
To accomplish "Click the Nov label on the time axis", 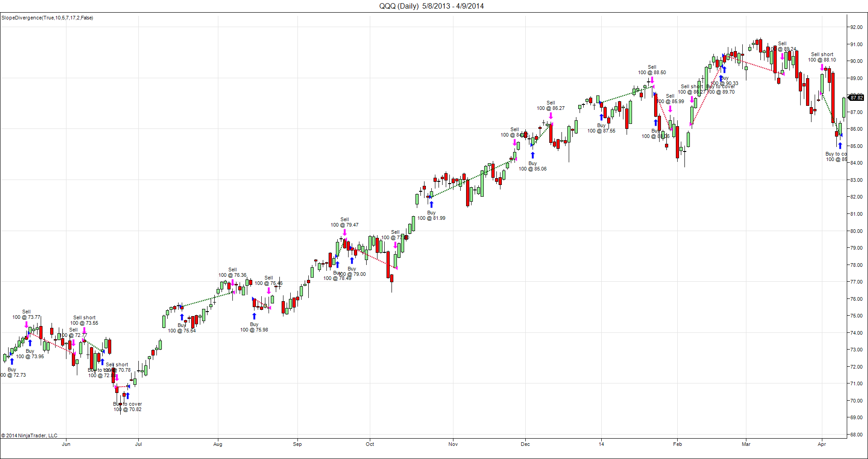I will [x=453, y=444].
